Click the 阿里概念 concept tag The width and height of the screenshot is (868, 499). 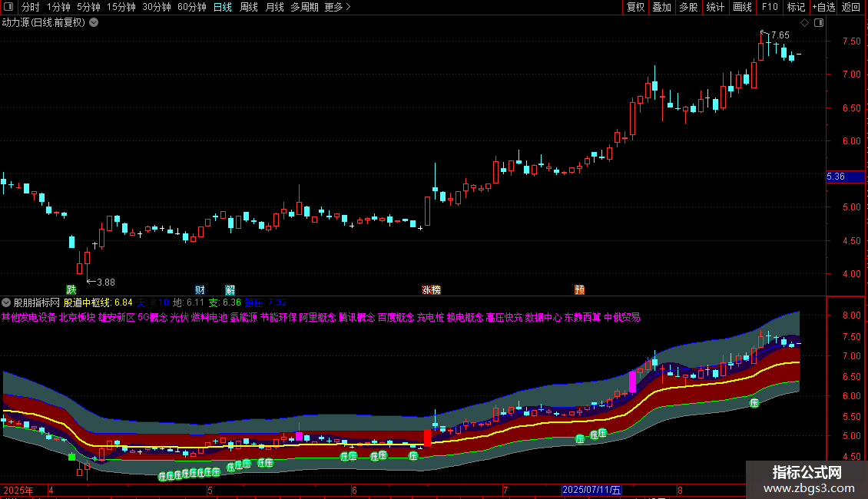pos(317,318)
